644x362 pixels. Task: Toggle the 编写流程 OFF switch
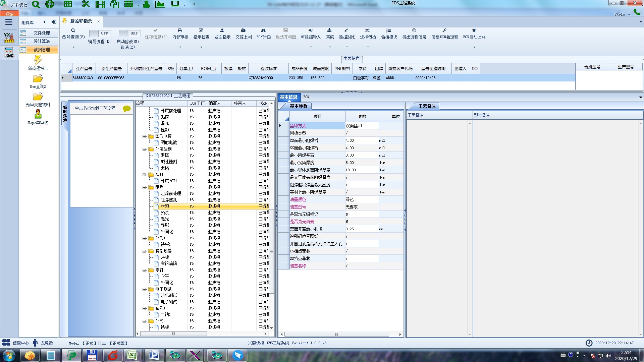[100, 33]
